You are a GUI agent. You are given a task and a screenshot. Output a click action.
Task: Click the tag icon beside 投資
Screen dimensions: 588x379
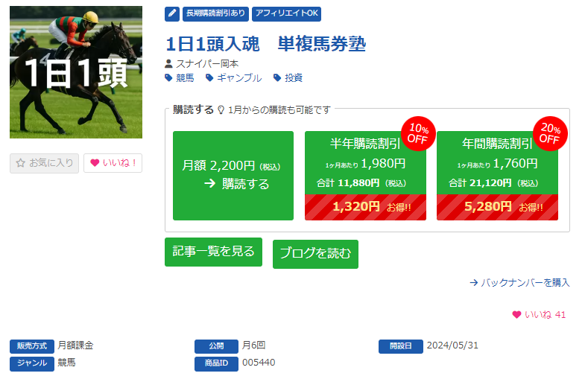277,77
